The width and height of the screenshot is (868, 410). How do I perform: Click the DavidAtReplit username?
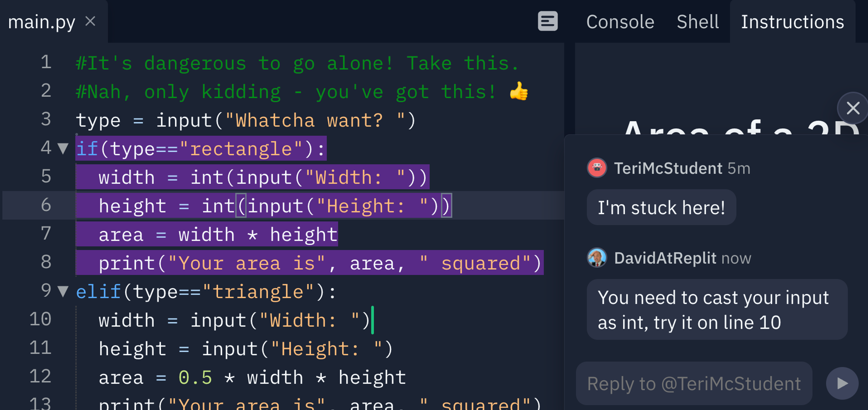[665, 258]
